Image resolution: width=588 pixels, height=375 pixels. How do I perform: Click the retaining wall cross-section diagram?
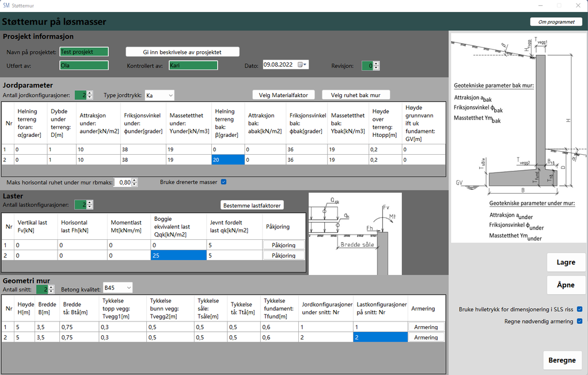pyautogui.click(x=518, y=137)
